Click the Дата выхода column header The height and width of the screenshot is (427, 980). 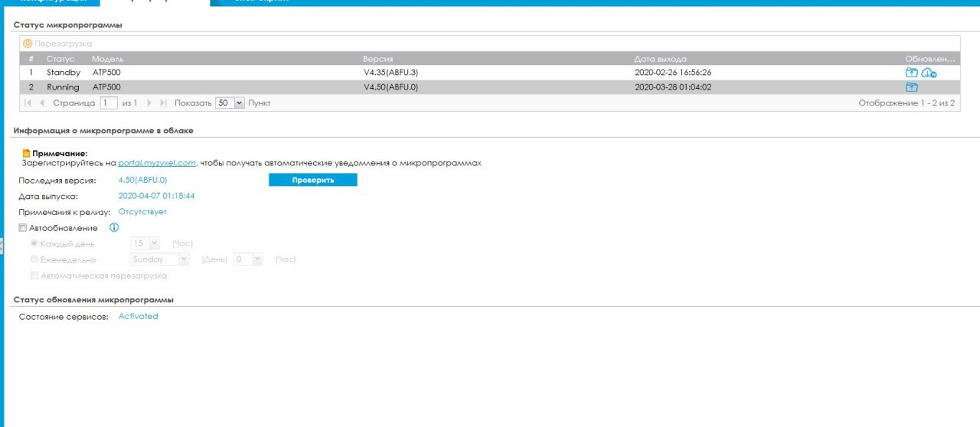click(661, 59)
